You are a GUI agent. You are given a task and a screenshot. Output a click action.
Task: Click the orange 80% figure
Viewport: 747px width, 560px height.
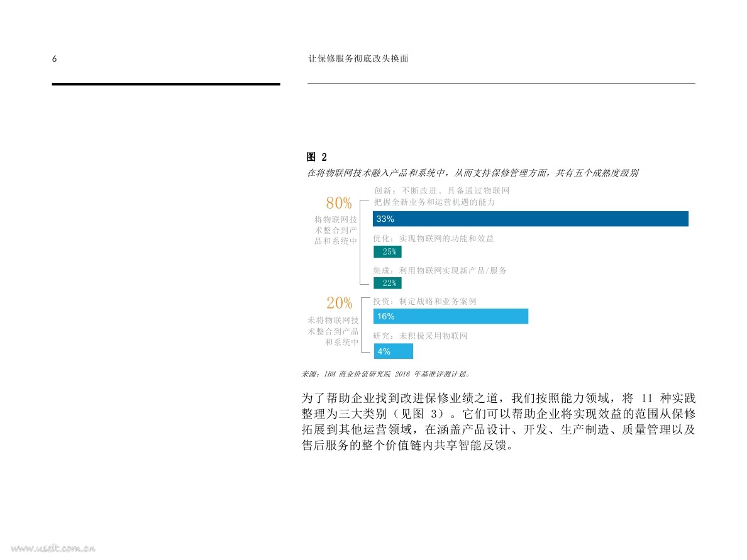(x=339, y=204)
